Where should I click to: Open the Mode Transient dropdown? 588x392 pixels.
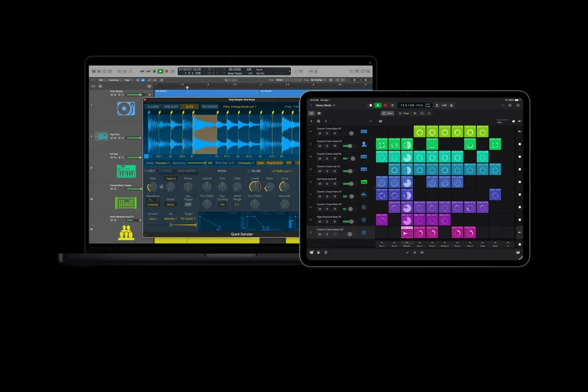pyautogui.click(x=162, y=163)
